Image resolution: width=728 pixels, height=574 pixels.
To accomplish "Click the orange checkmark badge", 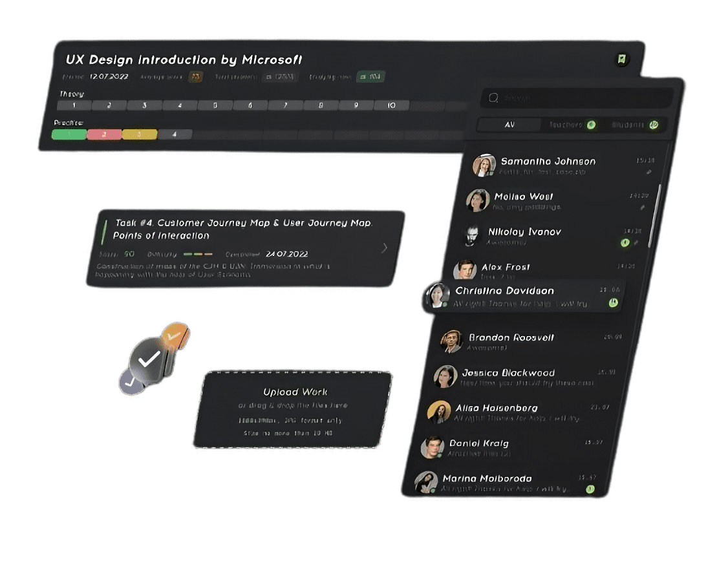I will (175, 335).
